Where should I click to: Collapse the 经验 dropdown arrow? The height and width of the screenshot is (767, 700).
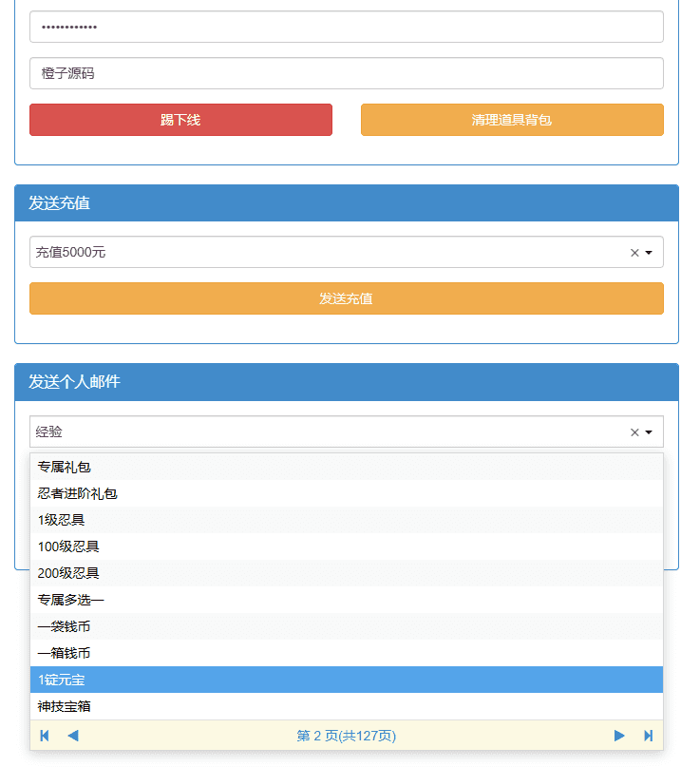point(649,432)
